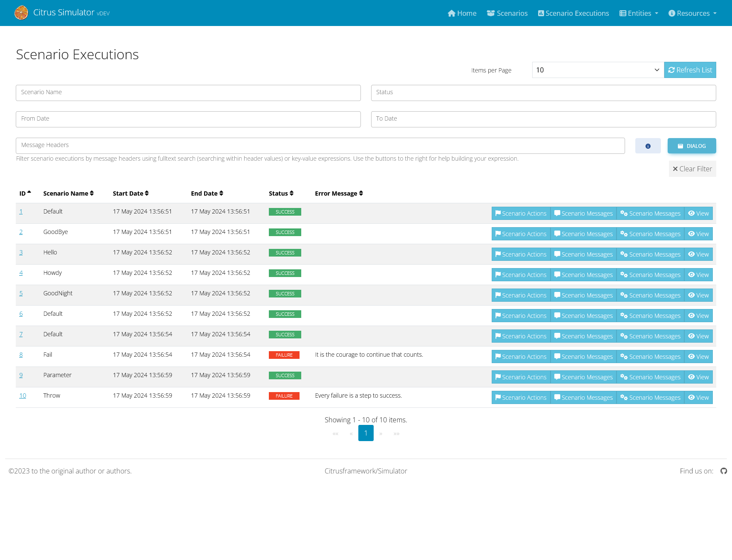Image resolution: width=732 pixels, height=560 pixels.
Task: Open the GitHub icon in footer
Action: 723,471
